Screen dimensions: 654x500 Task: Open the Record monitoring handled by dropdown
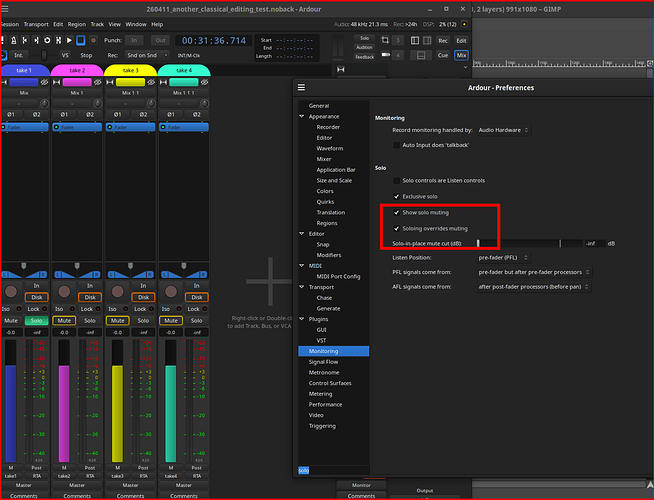504,130
